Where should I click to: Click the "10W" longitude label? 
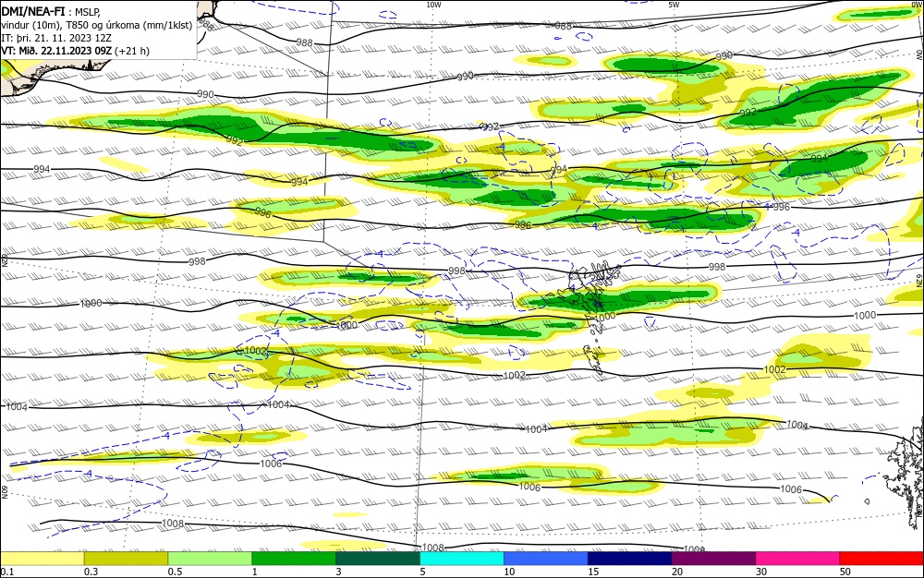point(433,5)
